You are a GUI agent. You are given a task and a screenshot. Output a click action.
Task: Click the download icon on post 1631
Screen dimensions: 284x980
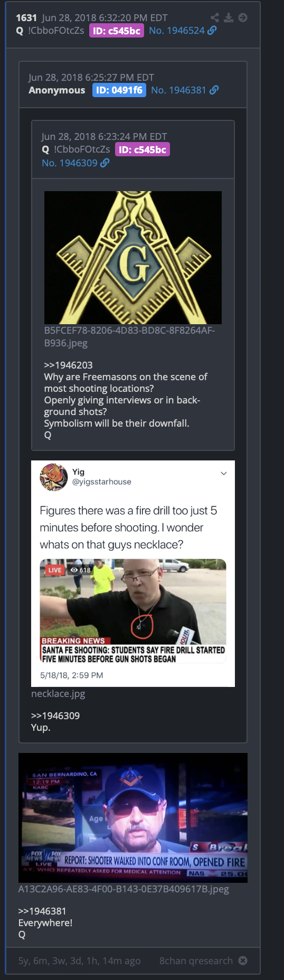[x=229, y=18]
